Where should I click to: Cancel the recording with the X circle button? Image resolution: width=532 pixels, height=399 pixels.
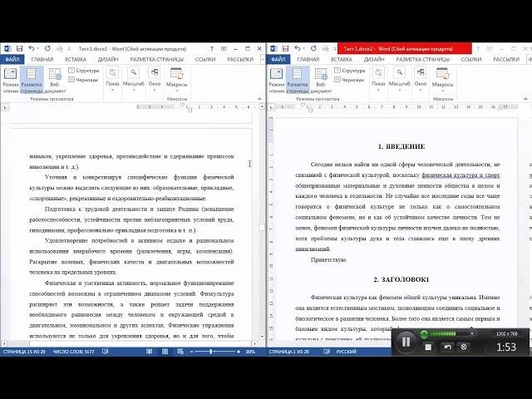(x=464, y=347)
